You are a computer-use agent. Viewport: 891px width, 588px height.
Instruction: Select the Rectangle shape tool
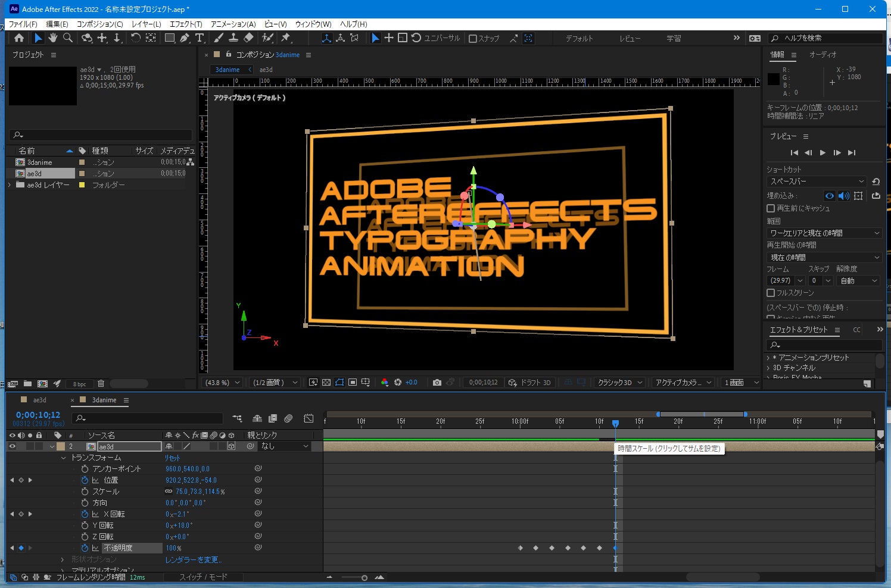(x=170, y=37)
